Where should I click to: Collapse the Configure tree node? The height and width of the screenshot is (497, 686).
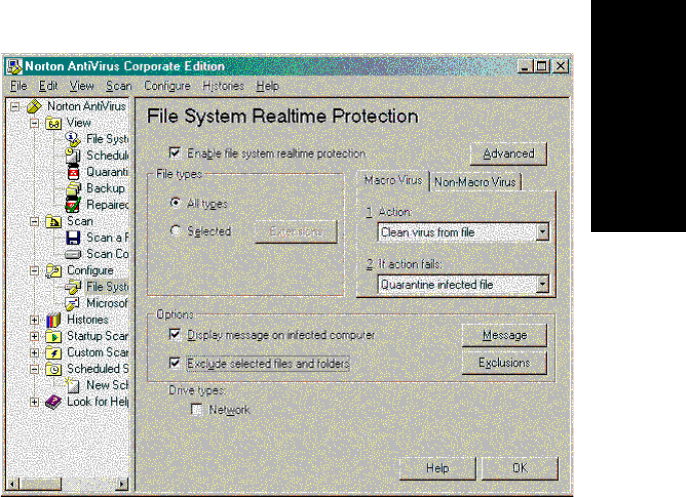tap(35, 271)
